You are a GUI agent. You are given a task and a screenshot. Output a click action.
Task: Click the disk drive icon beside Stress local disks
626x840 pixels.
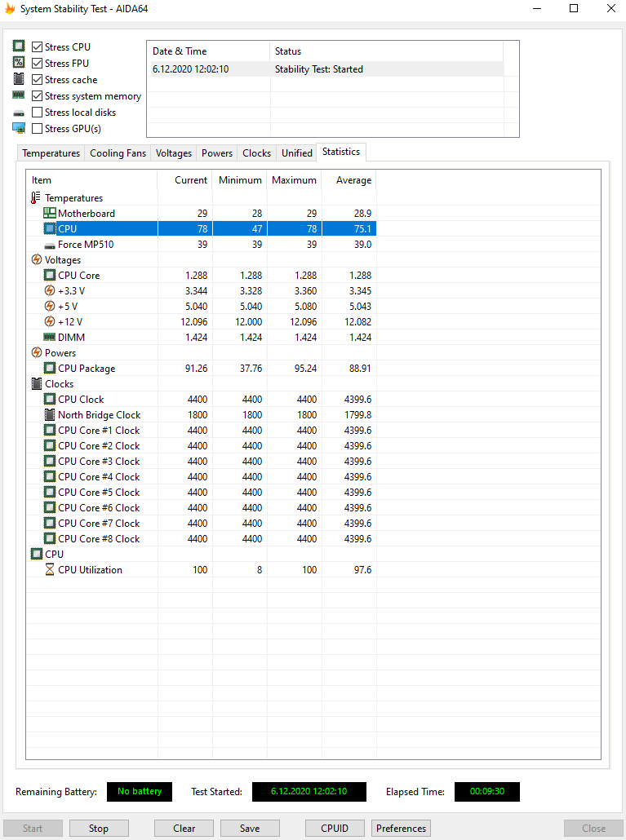coord(19,113)
